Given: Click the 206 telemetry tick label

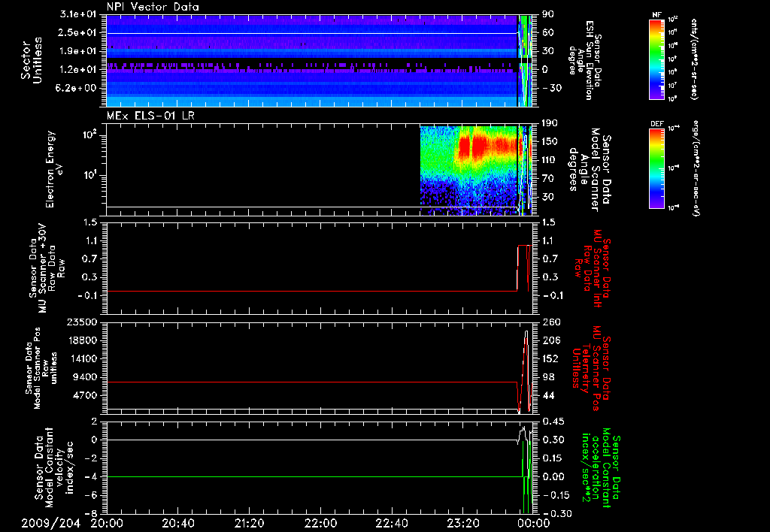Looking at the screenshot, I should coord(550,340).
